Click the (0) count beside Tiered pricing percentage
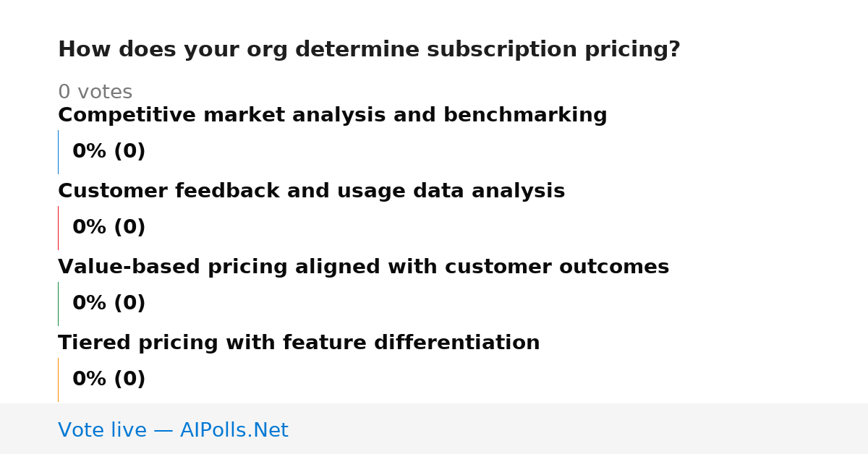Viewport: 868px width, 454px height. (129, 380)
